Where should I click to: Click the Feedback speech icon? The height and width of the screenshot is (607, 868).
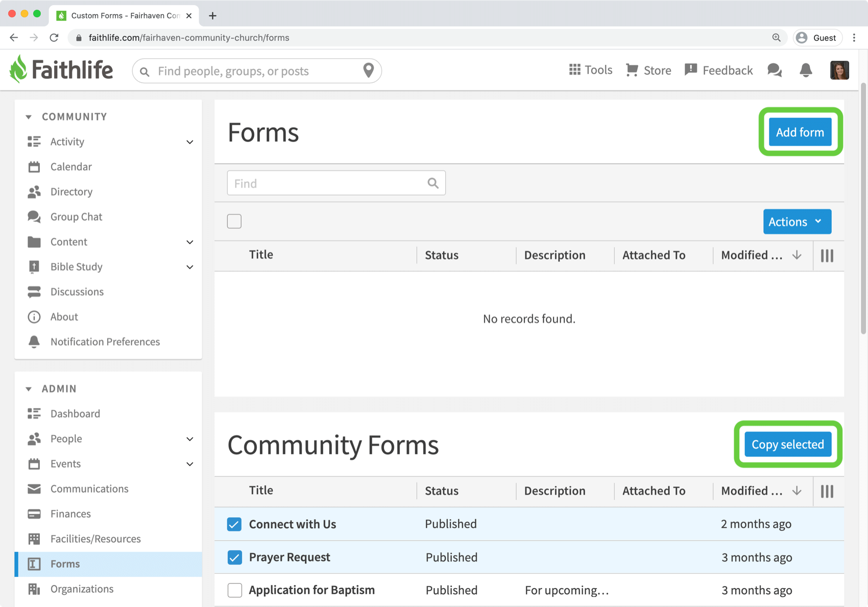tap(691, 70)
